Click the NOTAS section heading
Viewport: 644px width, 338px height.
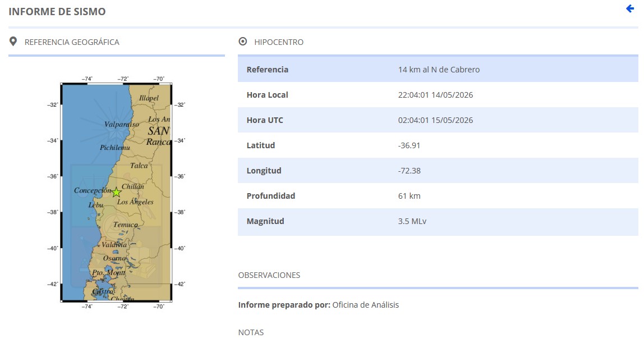[251, 332]
